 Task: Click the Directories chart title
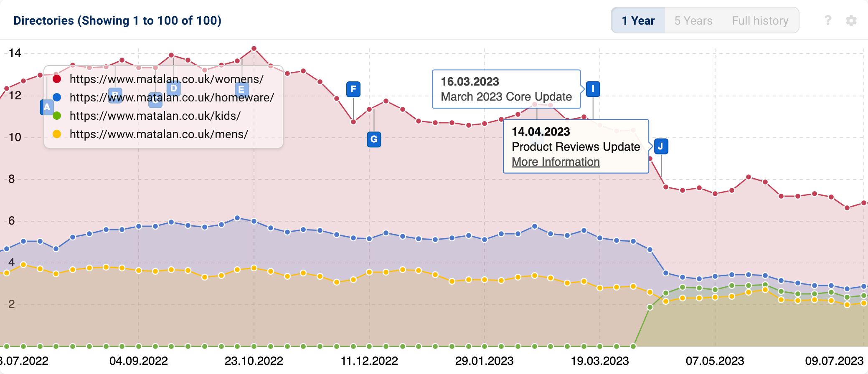(x=117, y=20)
